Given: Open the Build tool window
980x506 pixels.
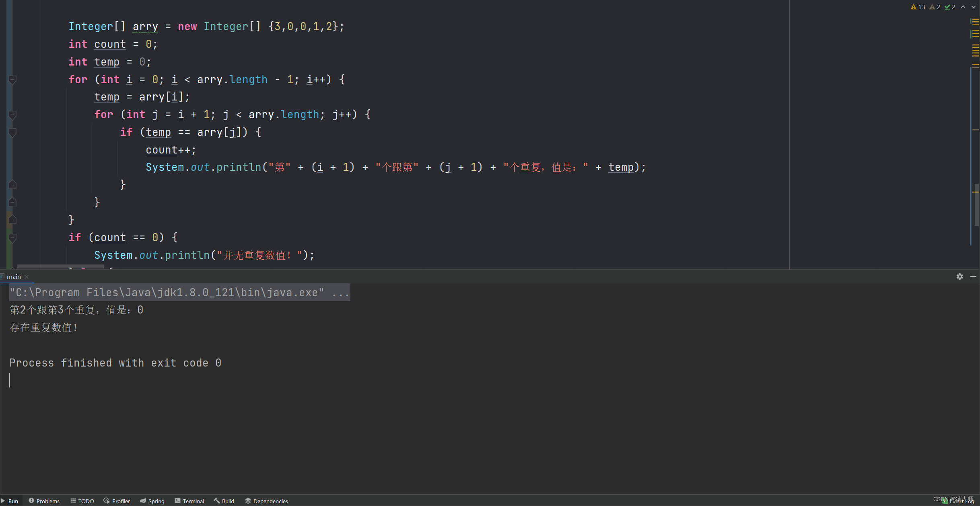Looking at the screenshot, I should [x=224, y=501].
